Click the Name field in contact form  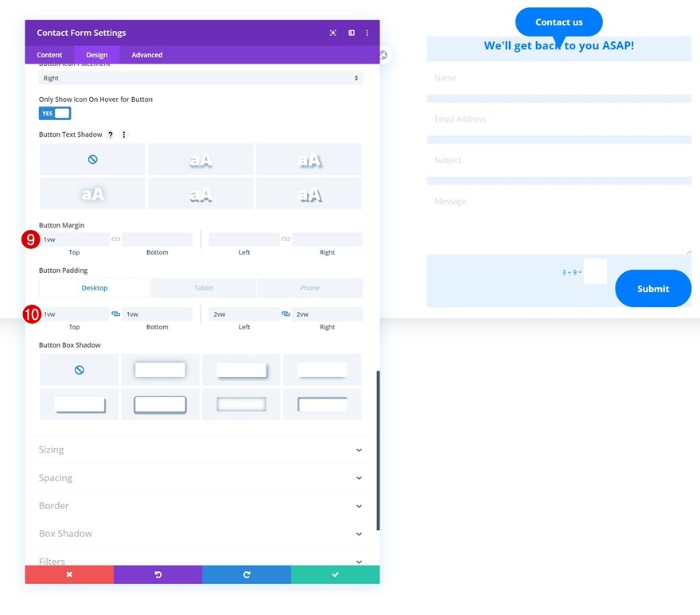559,78
